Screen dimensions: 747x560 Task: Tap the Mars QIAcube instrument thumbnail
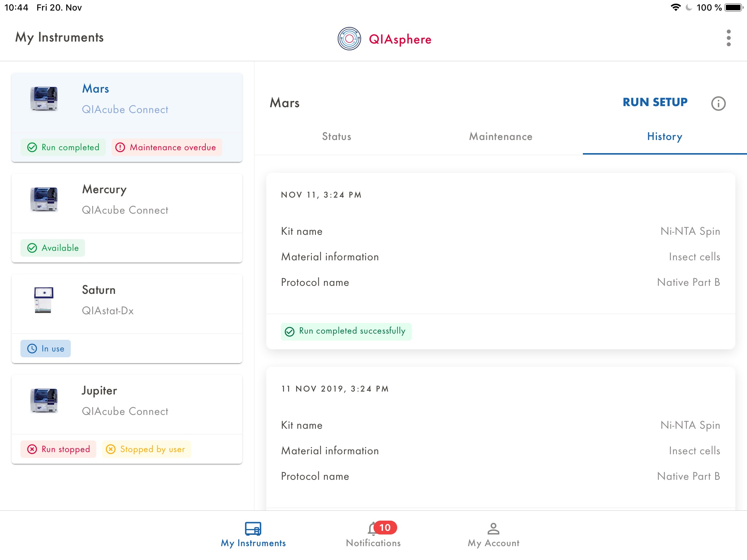44,98
